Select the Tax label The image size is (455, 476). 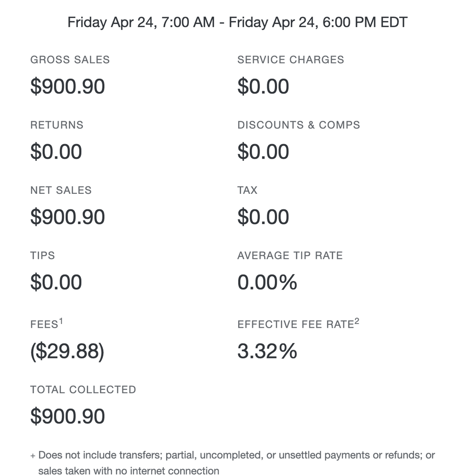[247, 190]
